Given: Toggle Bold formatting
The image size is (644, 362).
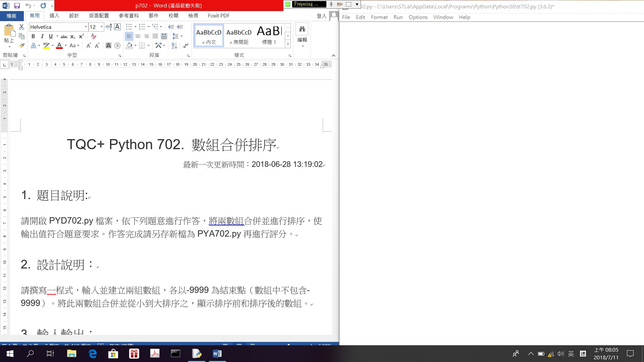Looking at the screenshot, I should click(33, 36).
